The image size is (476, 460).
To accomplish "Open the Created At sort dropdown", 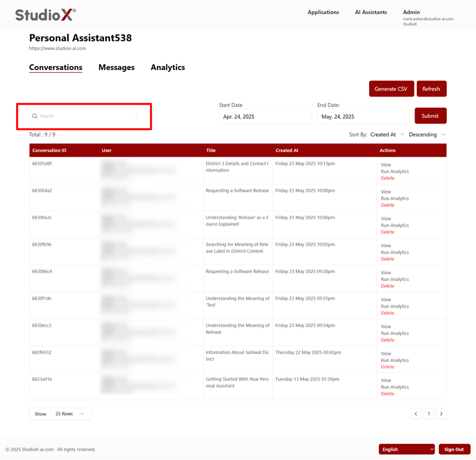I will click(x=387, y=134).
